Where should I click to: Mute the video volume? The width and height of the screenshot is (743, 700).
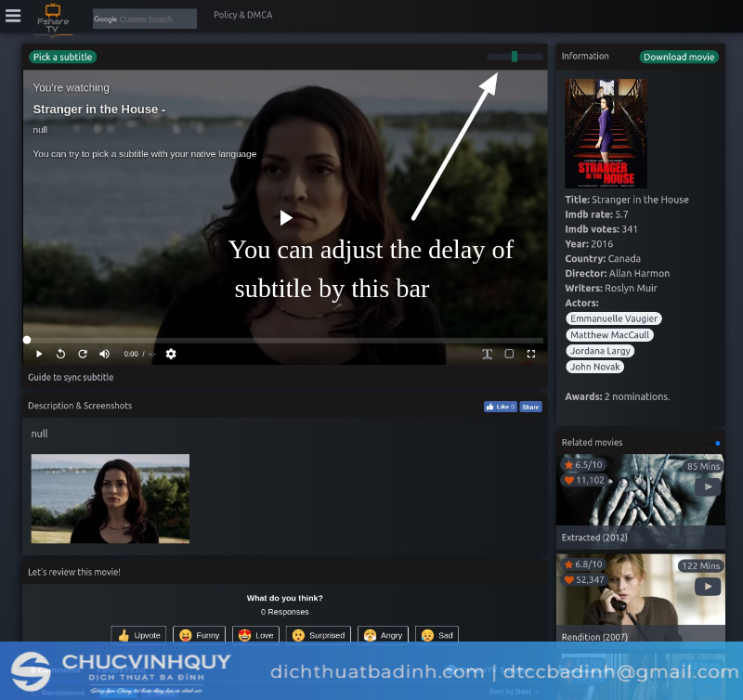click(104, 354)
